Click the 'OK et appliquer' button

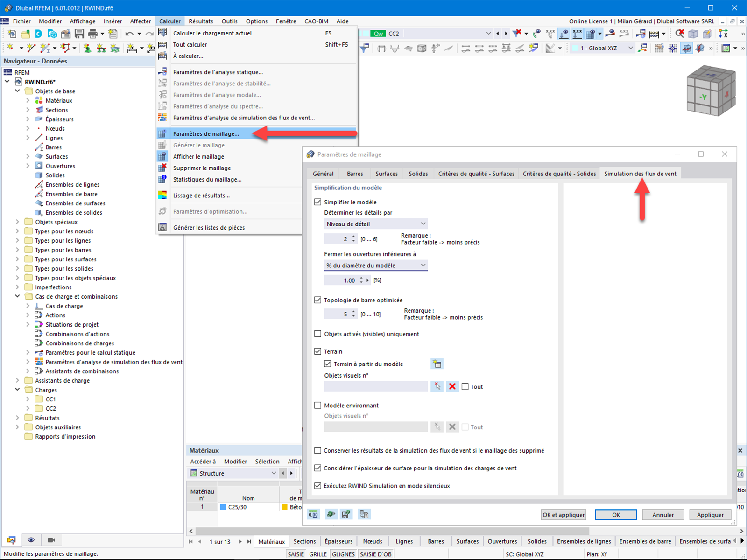tap(564, 514)
